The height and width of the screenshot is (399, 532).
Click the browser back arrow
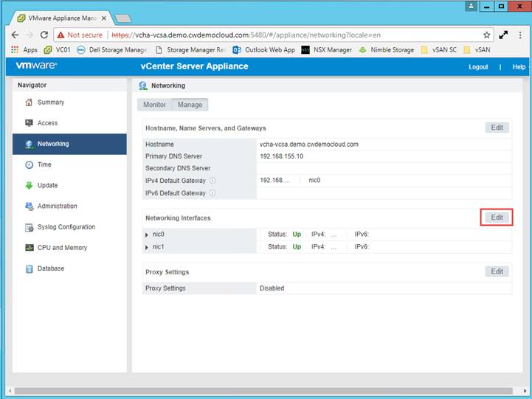coord(15,35)
